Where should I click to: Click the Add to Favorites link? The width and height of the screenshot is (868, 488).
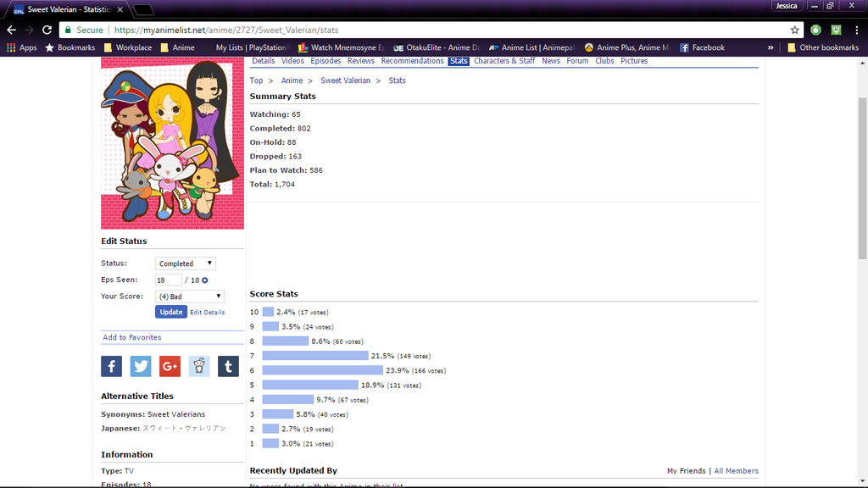click(131, 337)
